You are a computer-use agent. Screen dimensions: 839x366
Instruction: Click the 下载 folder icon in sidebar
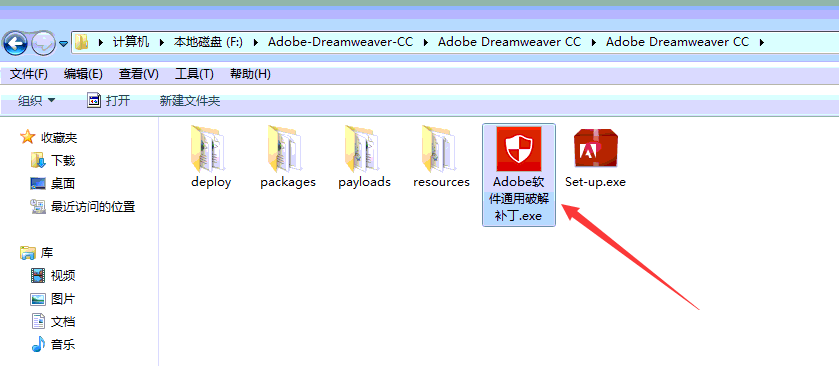[37, 160]
